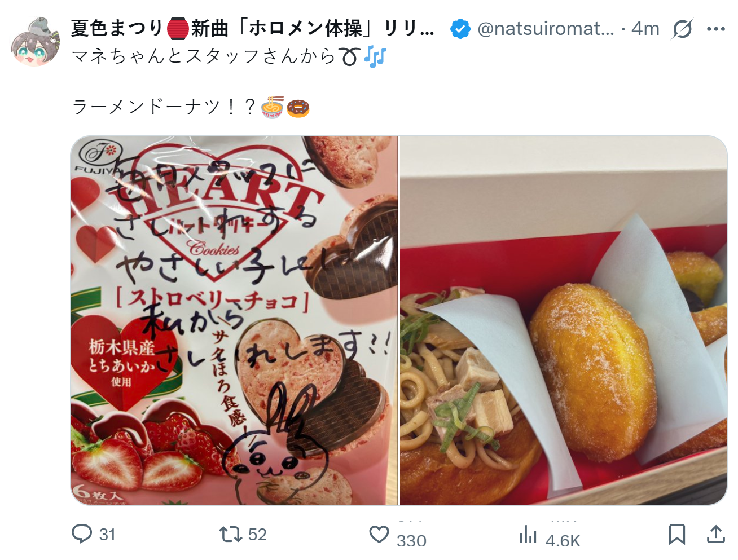
Task: Click the repost count 52
Action: click(x=257, y=535)
